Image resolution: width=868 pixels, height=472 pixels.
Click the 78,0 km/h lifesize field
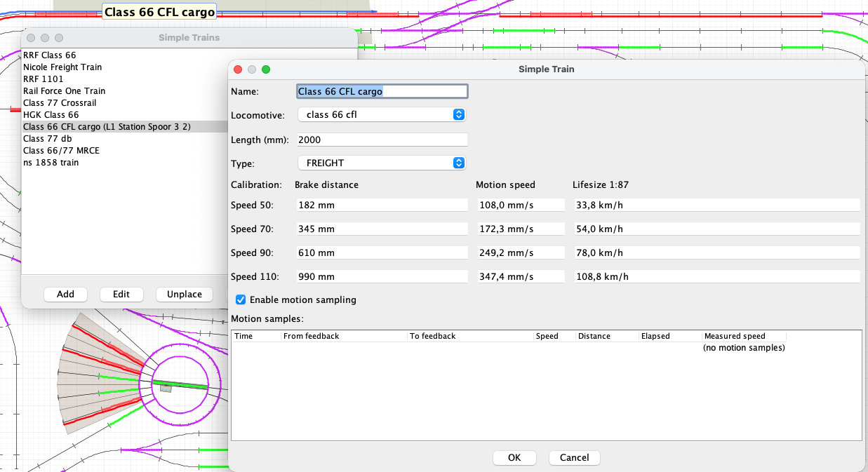(x=716, y=252)
